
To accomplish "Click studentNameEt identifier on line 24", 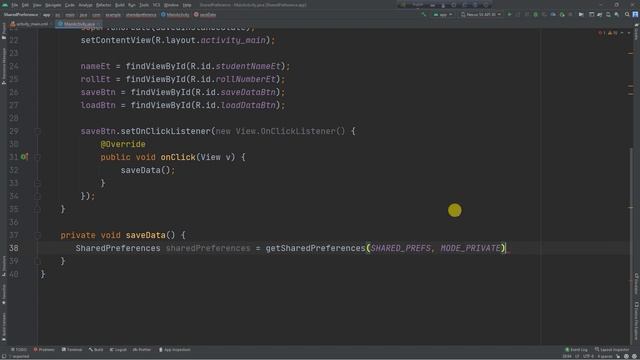I will tap(248, 66).
